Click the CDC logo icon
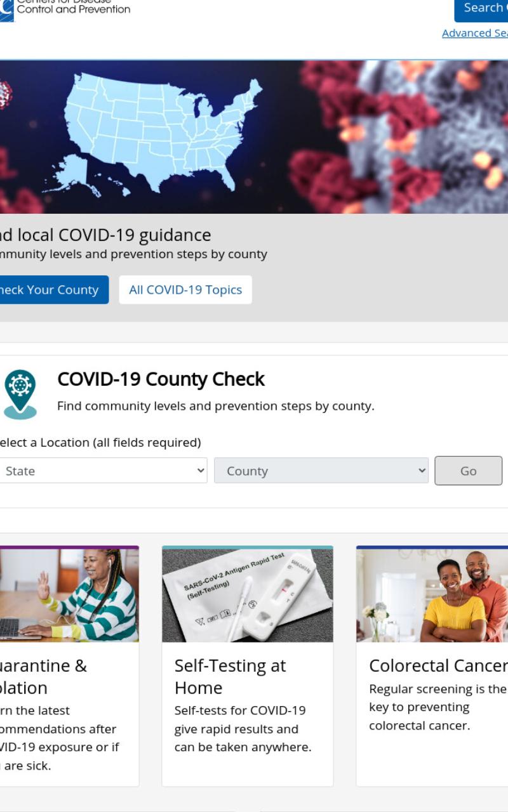The height and width of the screenshot is (812, 508). point(6,11)
